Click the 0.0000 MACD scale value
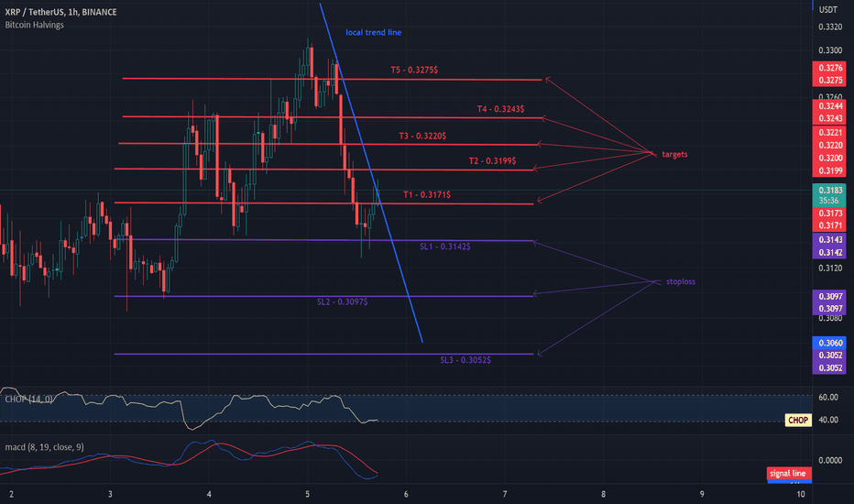This screenshot has width=854, height=504. point(830,460)
